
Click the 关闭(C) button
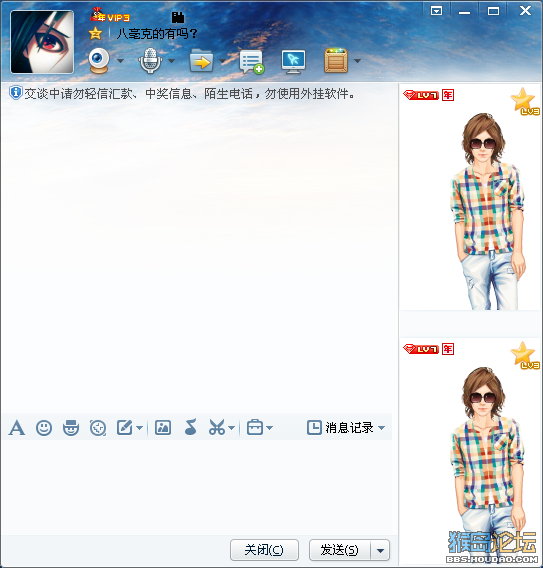pyautogui.click(x=264, y=550)
